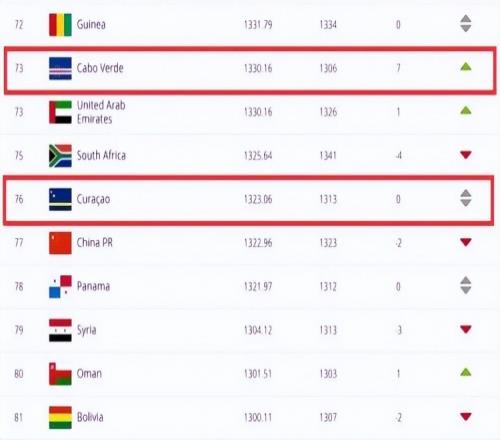This screenshot has width=500, height=440.
Task: Select Cabo Verde's 1330.16 points value
Action: click(258, 68)
